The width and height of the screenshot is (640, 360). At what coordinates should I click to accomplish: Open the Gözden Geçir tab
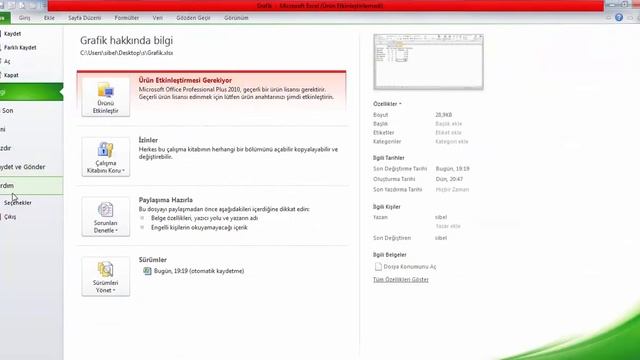(193, 18)
